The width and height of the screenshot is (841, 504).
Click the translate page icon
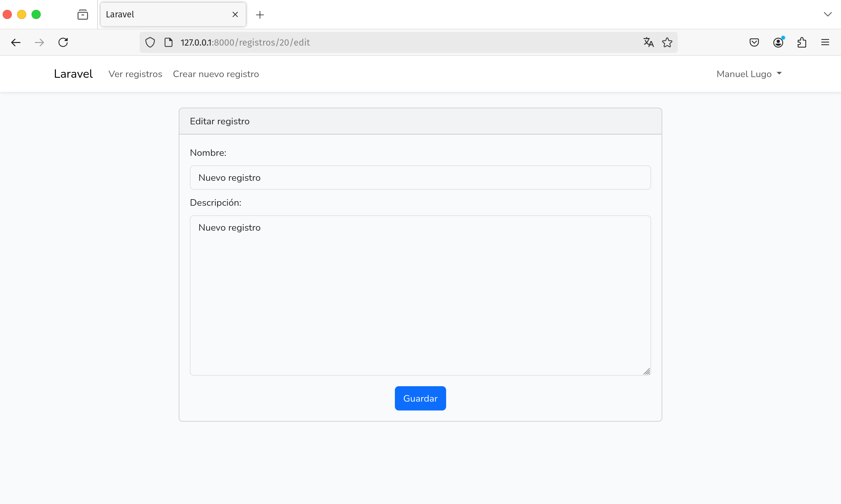(x=648, y=42)
